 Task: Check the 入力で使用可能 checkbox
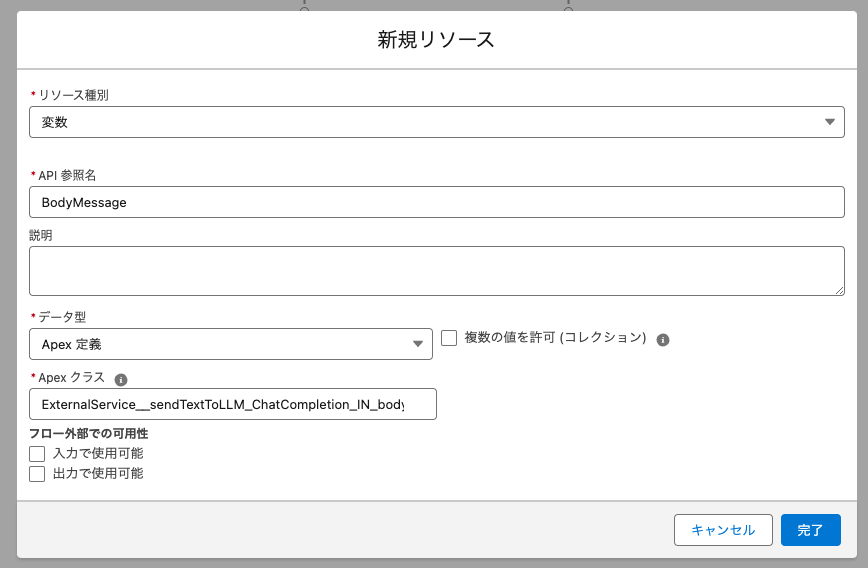pyautogui.click(x=37, y=454)
